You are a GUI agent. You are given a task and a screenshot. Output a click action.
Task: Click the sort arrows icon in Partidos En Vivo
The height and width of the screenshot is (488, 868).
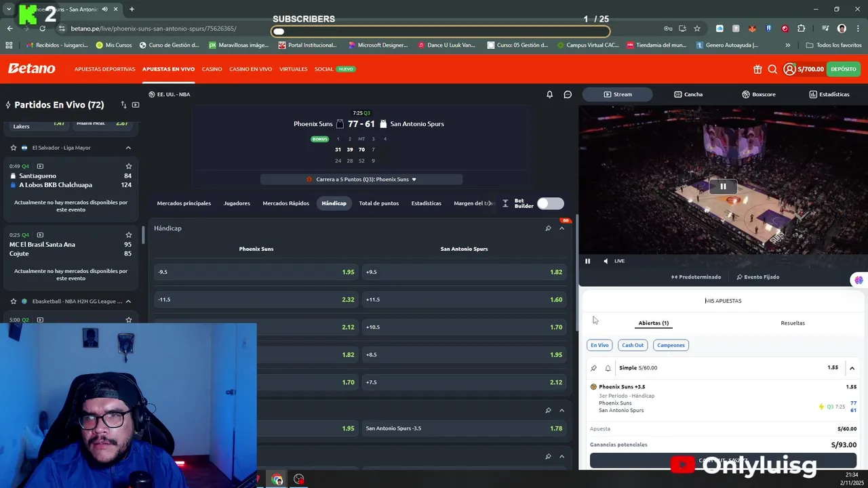[x=123, y=105]
